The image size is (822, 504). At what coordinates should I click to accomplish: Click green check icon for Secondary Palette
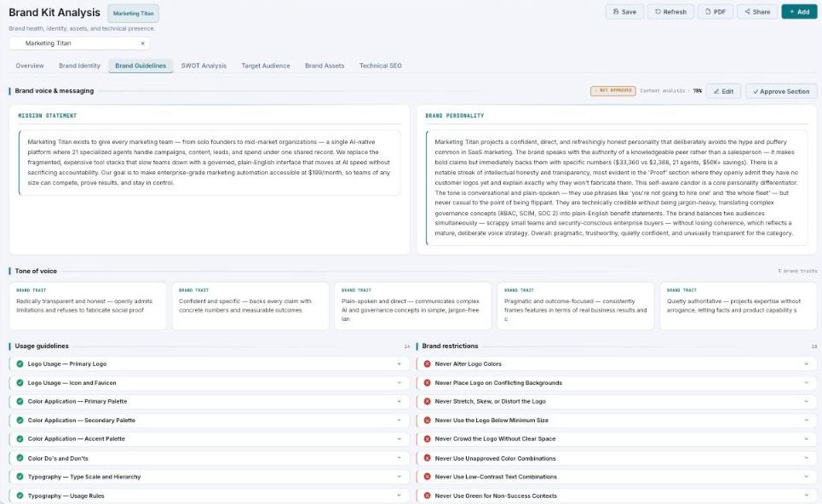[20, 421]
